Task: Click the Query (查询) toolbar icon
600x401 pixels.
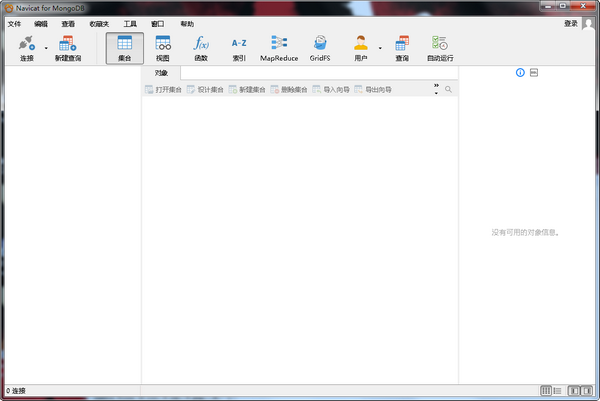Action: point(401,47)
